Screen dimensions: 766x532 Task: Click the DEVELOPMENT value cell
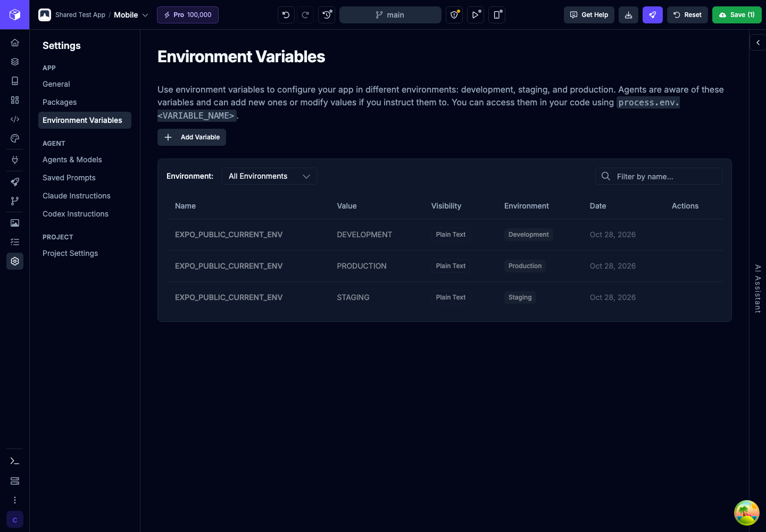[x=364, y=235]
